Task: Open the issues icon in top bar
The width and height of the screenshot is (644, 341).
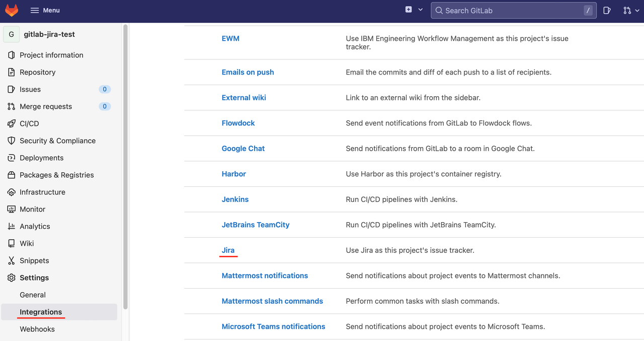Action: point(607,10)
